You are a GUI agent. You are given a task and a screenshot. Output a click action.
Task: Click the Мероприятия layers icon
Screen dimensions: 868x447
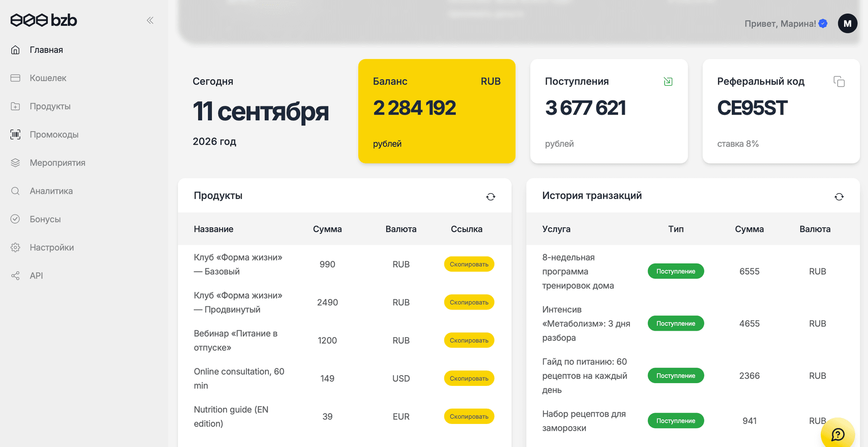coord(15,162)
